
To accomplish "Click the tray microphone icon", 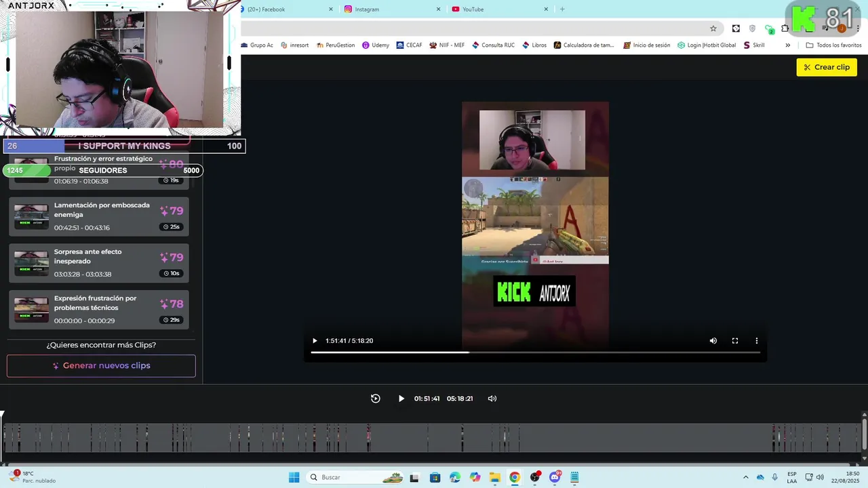I will 775,477.
